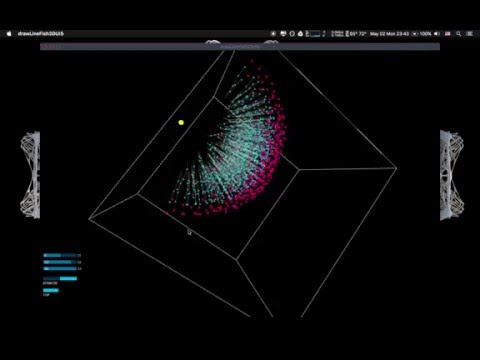Adjust the third blue slider in control panel
480x360 pixels.
tap(60, 268)
